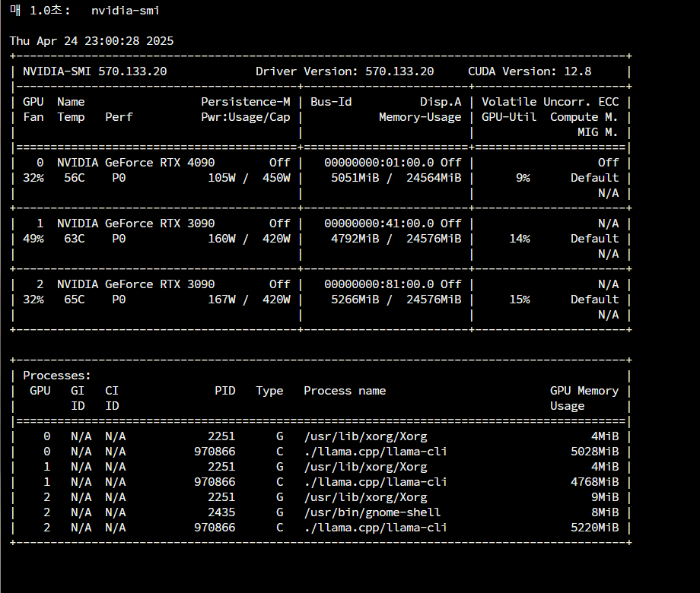
Task: Click the '105W' power usage value
Action: tap(221, 178)
